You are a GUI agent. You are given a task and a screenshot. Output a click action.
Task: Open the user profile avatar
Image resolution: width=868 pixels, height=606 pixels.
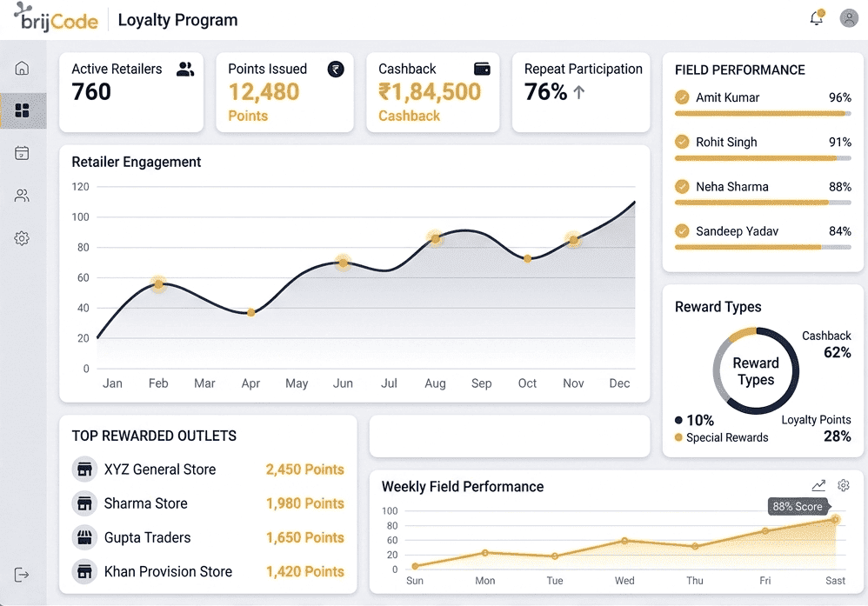pyautogui.click(x=849, y=18)
